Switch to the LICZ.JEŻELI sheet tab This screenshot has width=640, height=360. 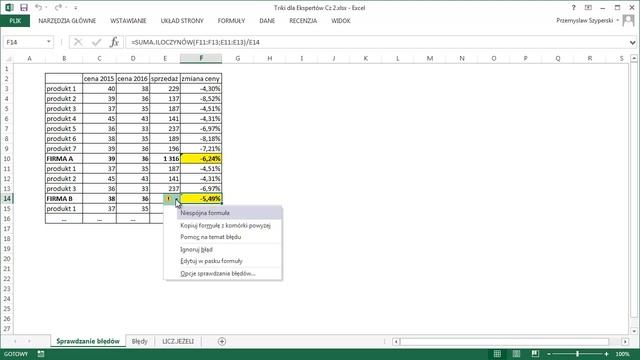(x=178, y=341)
